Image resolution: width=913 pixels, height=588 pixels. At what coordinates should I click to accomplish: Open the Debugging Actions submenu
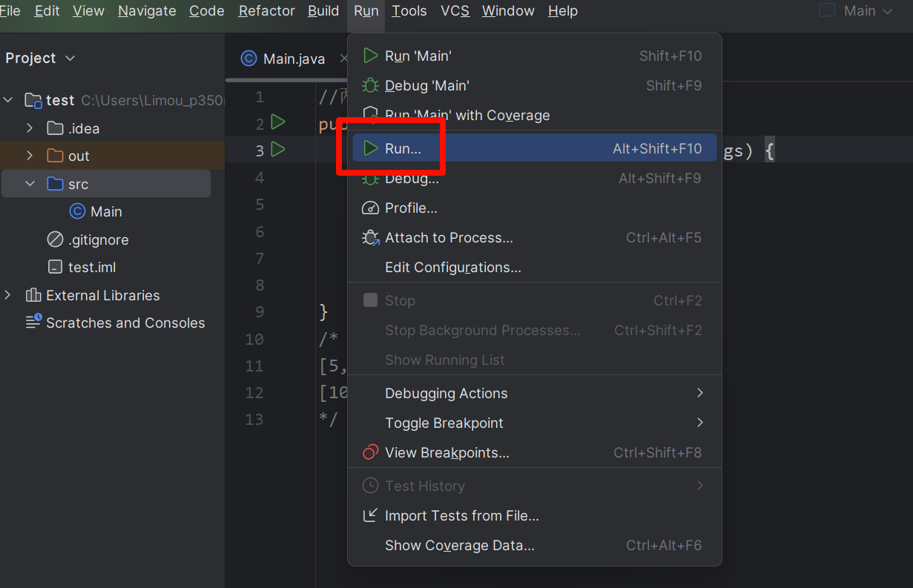coord(446,394)
